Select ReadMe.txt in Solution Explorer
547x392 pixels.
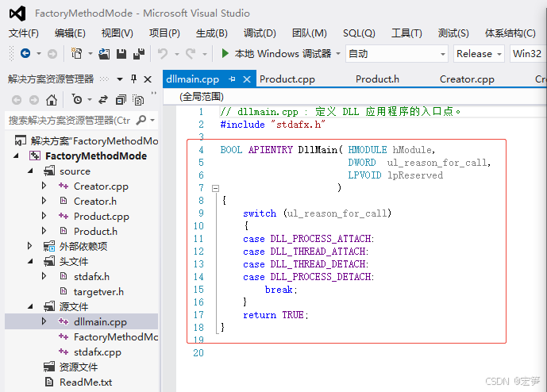pyautogui.click(x=86, y=382)
